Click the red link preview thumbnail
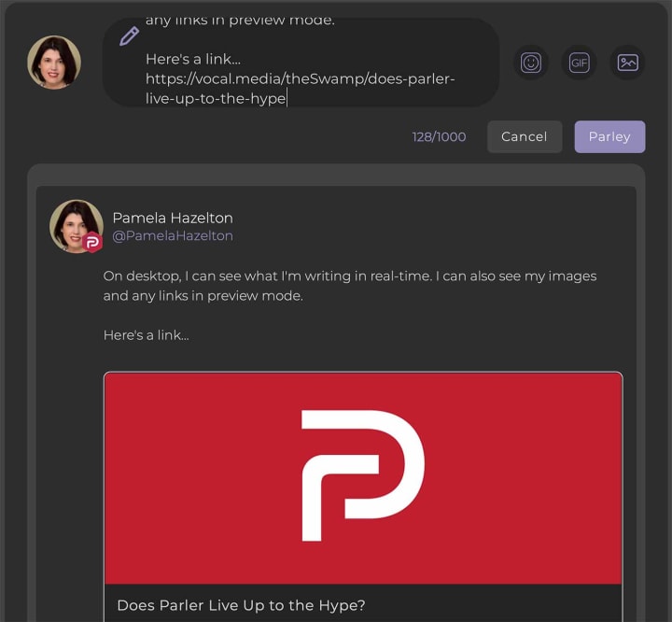The image size is (672, 622). click(363, 478)
